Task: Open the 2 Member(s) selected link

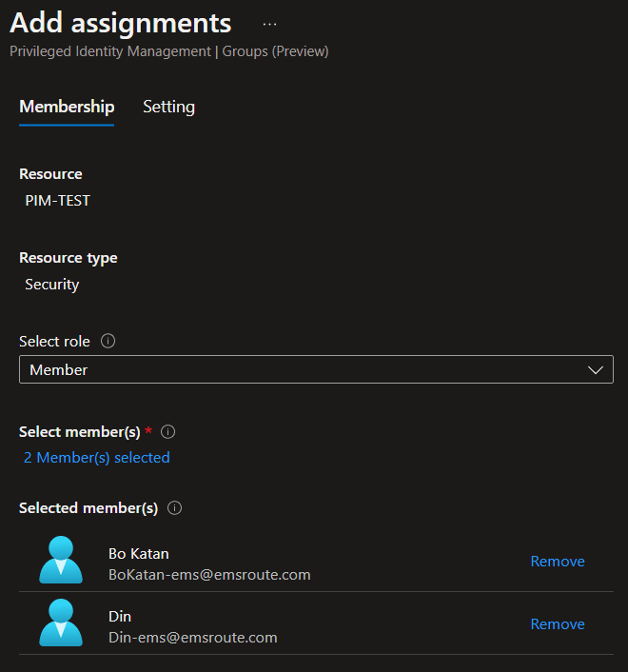Action: (x=96, y=458)
